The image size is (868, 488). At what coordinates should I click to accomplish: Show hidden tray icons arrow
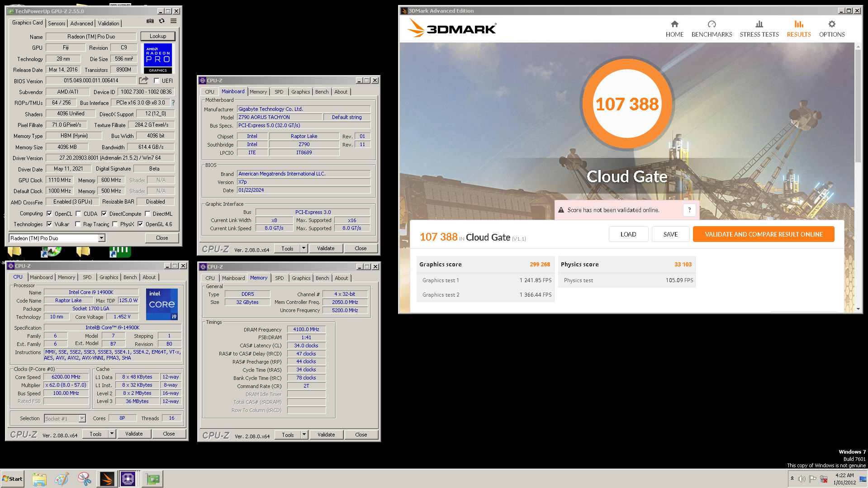coord(792,479)
